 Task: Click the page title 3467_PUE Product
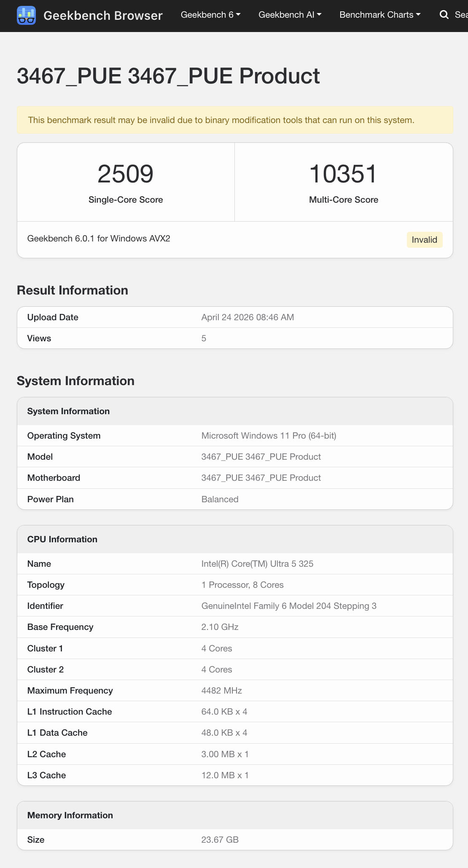tap(168, 76)
